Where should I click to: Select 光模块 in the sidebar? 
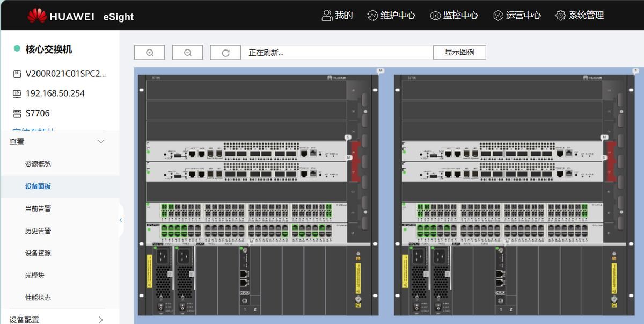[x=35, y=275]
